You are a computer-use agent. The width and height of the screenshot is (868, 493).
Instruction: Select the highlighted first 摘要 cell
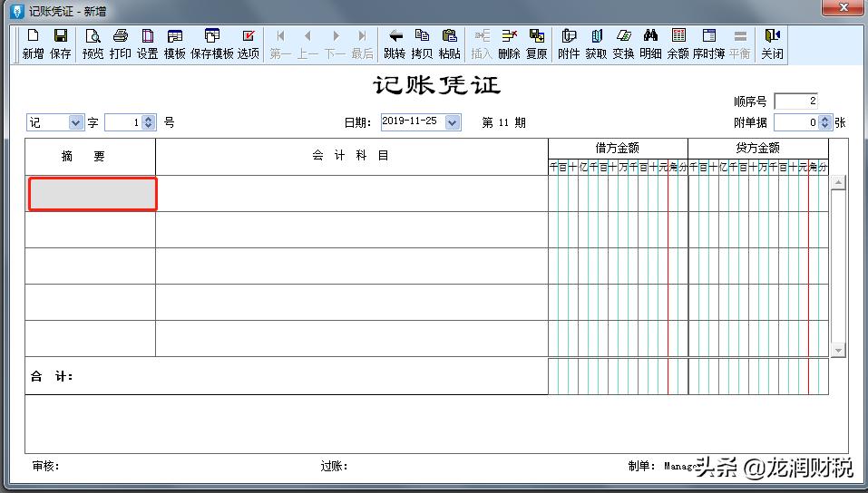click(93, 194)
